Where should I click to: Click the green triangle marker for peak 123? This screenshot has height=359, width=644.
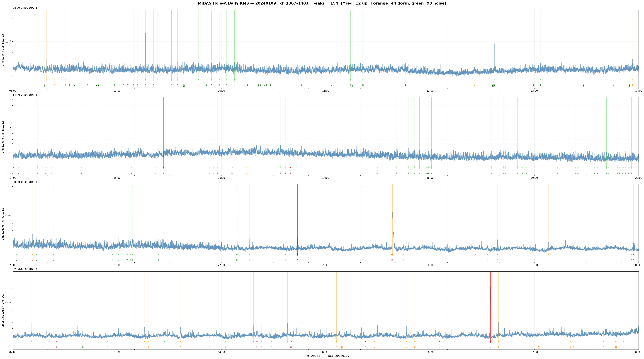(83, 341)
